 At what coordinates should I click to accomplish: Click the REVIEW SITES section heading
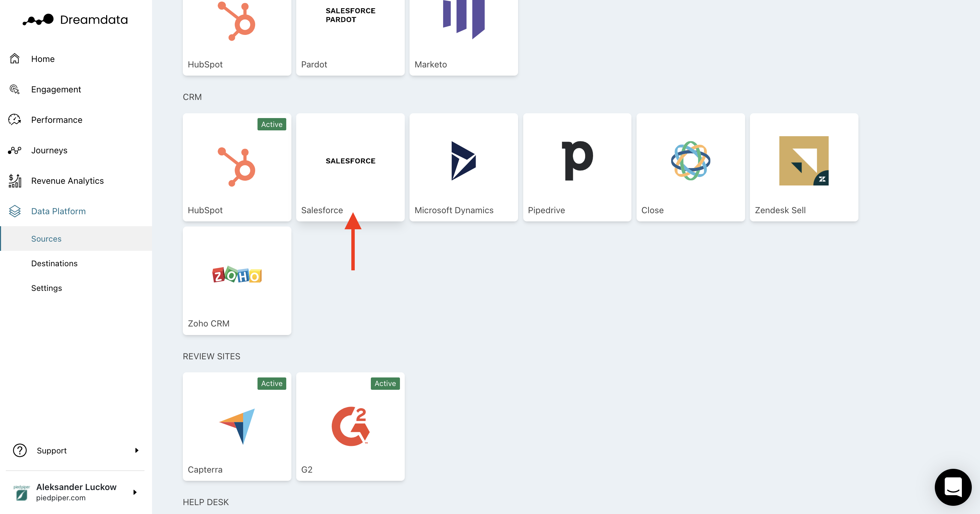pos(212,356)
